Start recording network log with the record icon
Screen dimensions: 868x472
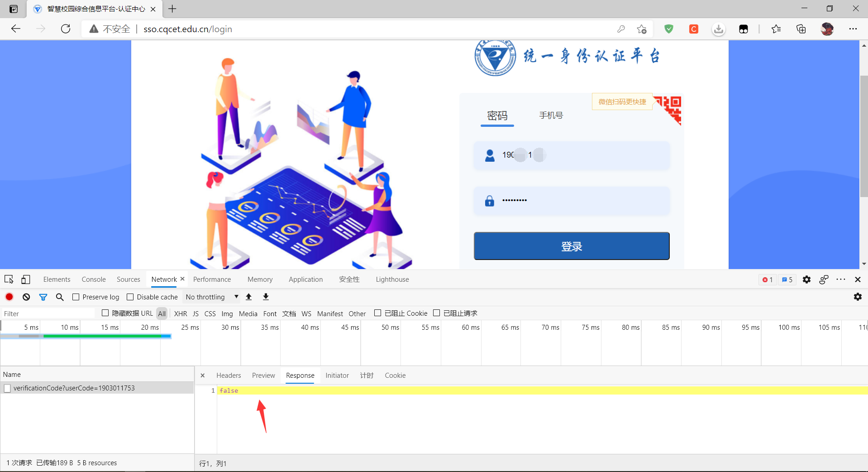point(9,297)
